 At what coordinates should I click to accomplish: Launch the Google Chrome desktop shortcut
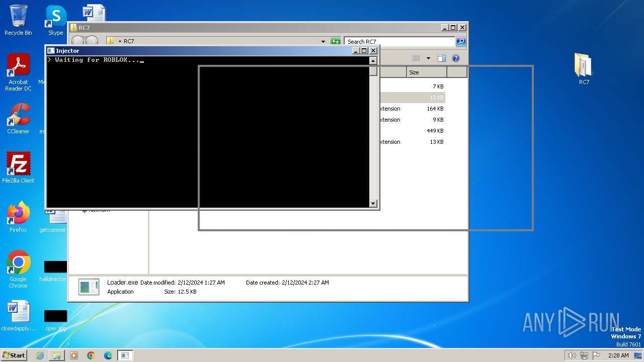18,269
